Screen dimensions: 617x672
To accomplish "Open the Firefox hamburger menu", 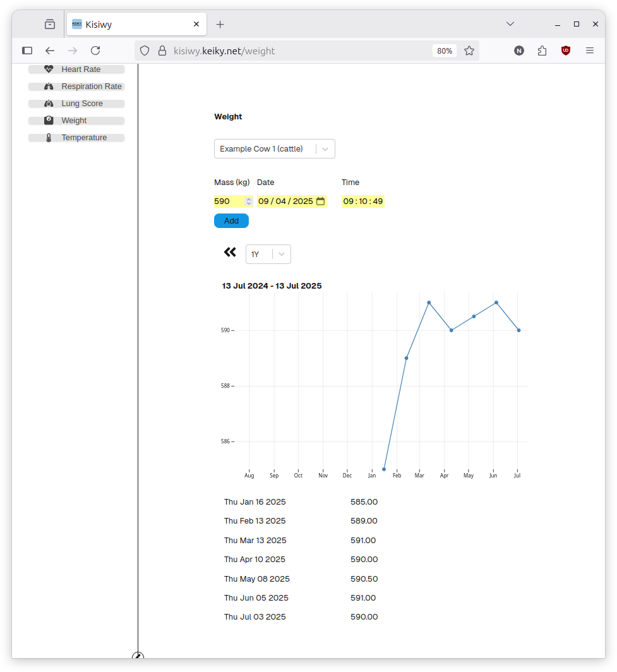I will [x=590, y=51].
